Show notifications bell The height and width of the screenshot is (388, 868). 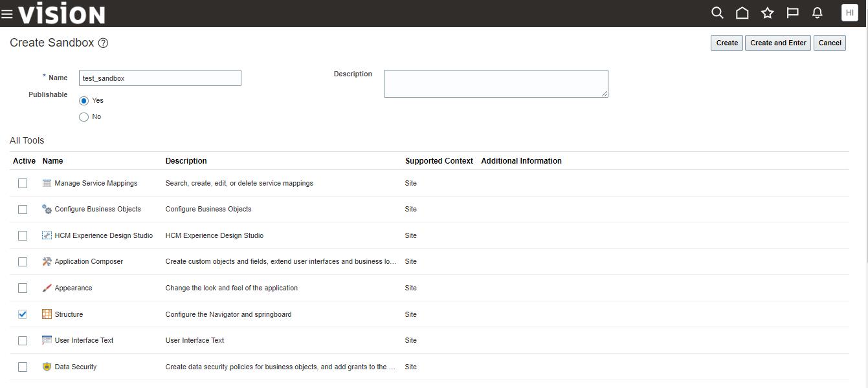[818, 13]
